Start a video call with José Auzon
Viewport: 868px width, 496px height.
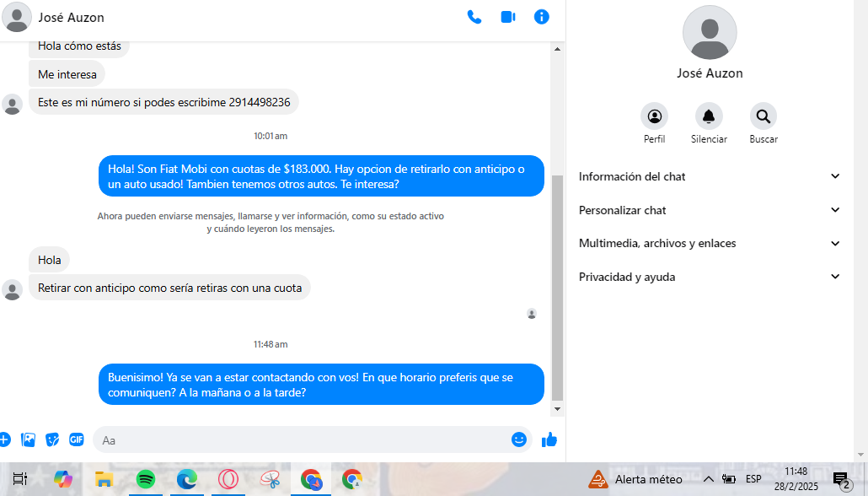[x=507, y=17]
